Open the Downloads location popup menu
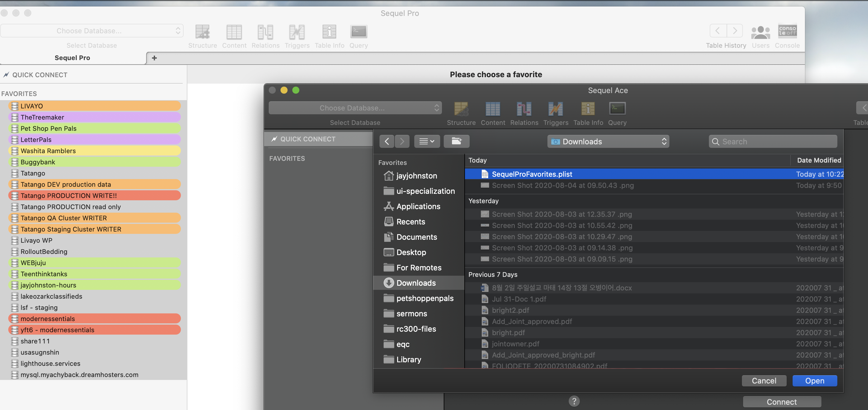 [x=608, y=141]
